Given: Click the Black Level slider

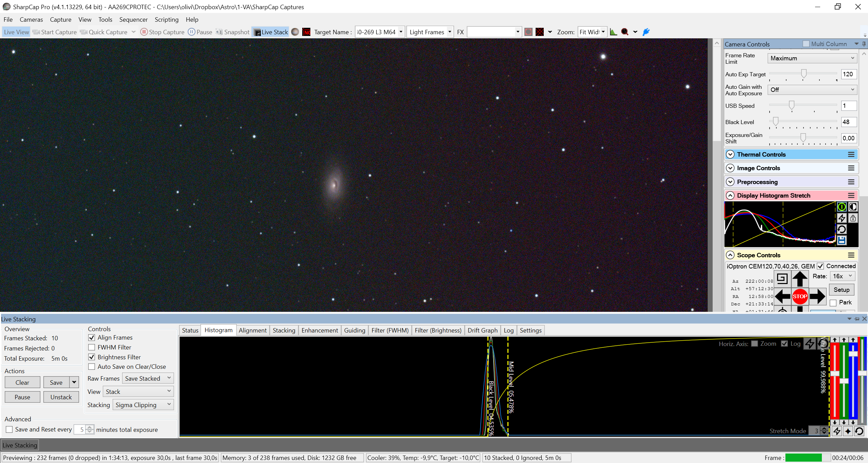Looking at the screenshot, I should coord(803,122).
